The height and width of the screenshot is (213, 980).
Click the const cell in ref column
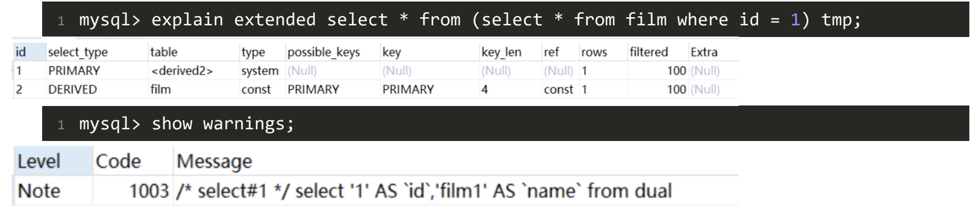click(x=559, y=90)
